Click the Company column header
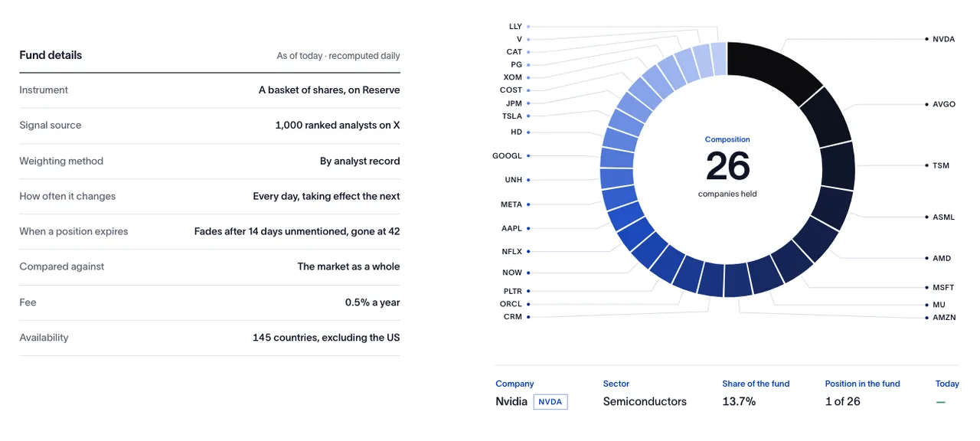This screenshot has width=980, height=441. [514, 384]
